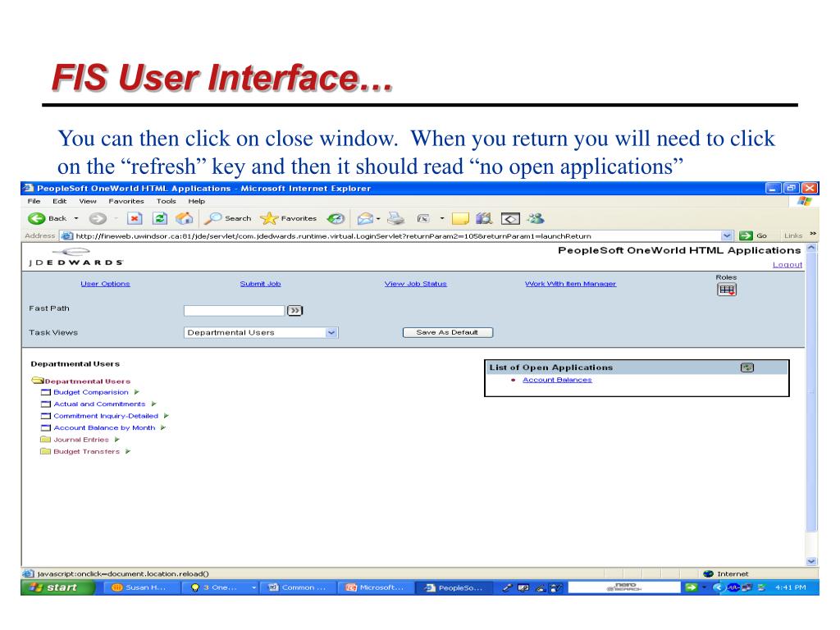Click the Roles icon
Viewport: 840px width, 630px height.
[727, 290]
